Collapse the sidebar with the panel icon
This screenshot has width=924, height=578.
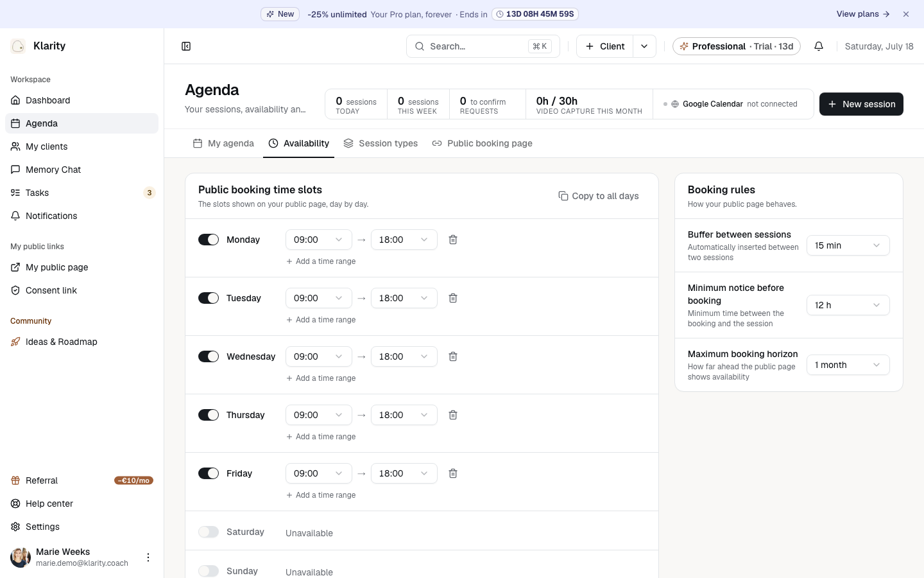click(x=186, y=46)
